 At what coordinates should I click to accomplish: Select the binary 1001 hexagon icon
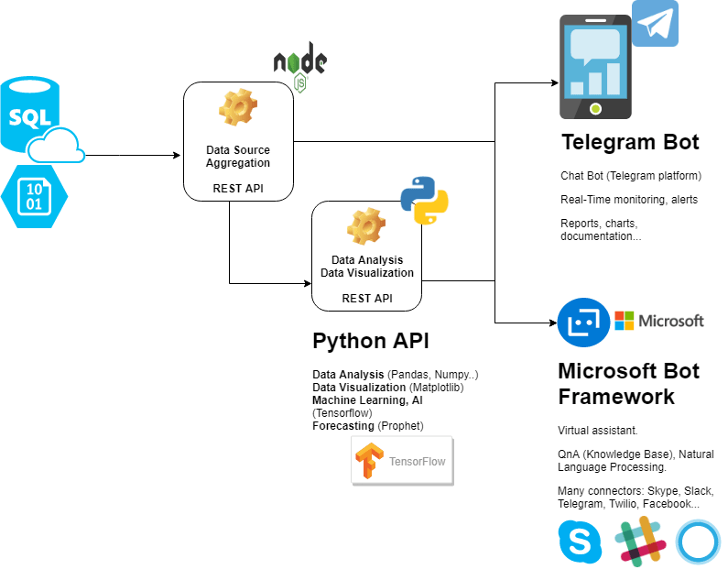pos(35,196)
